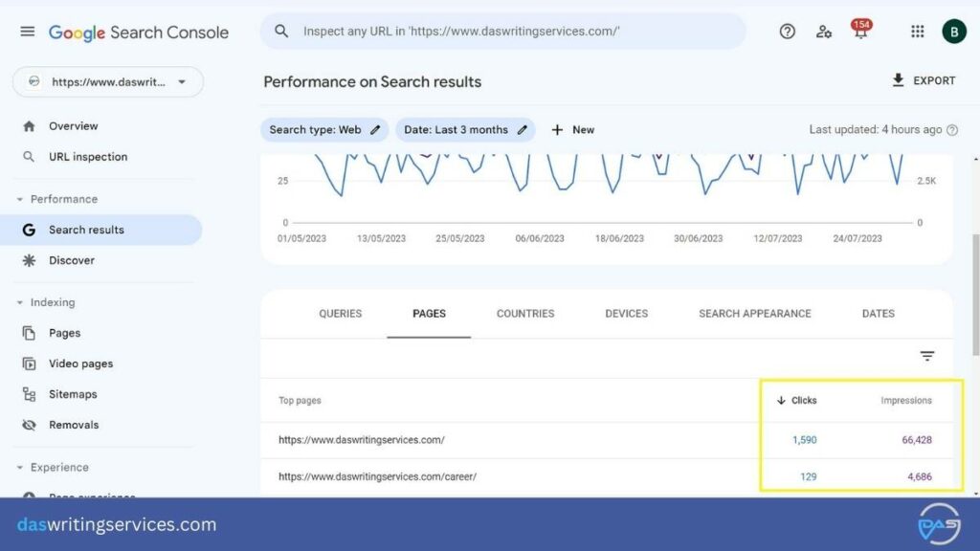Open the /career/ page row
The image size is (980, 551).
coord(606,476)
